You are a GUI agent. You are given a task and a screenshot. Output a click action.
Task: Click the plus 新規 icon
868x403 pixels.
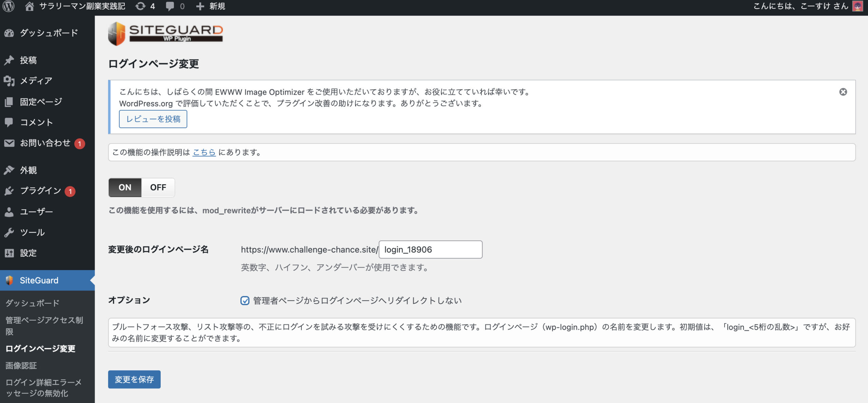pyautogui.click(x=200, y=6)
